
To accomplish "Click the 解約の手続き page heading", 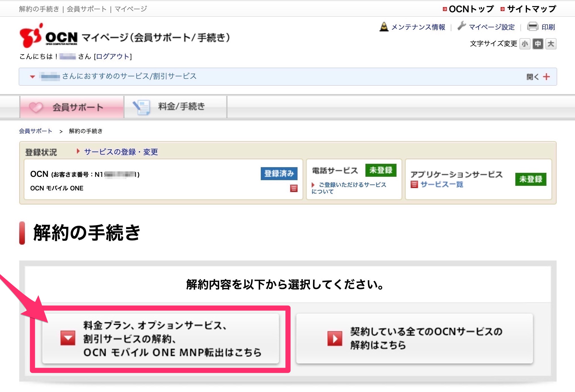I will [87, 233].
